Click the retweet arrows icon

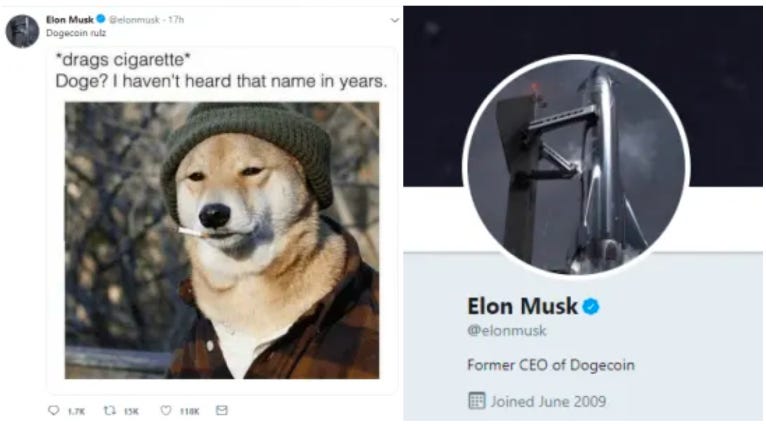pos(110,410)
